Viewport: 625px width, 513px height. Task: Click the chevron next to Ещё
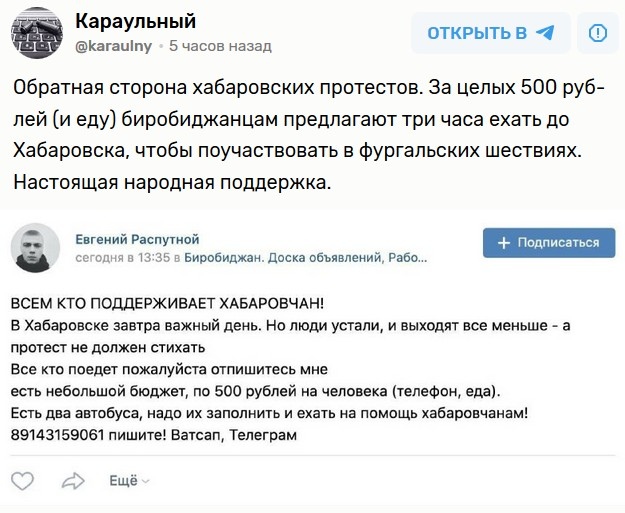(x=146, y=481)
